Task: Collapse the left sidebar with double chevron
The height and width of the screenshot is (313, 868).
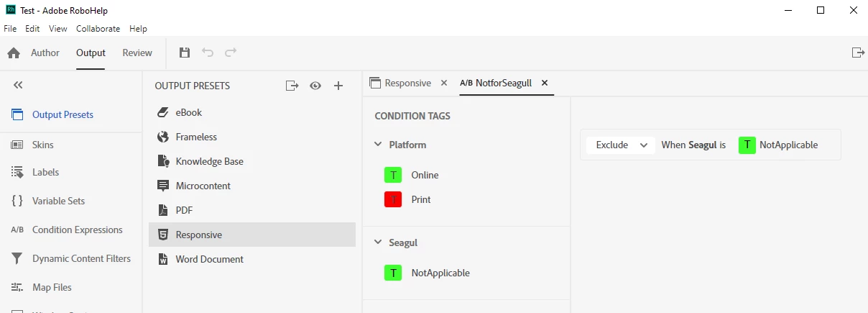Action: [18, 85]
